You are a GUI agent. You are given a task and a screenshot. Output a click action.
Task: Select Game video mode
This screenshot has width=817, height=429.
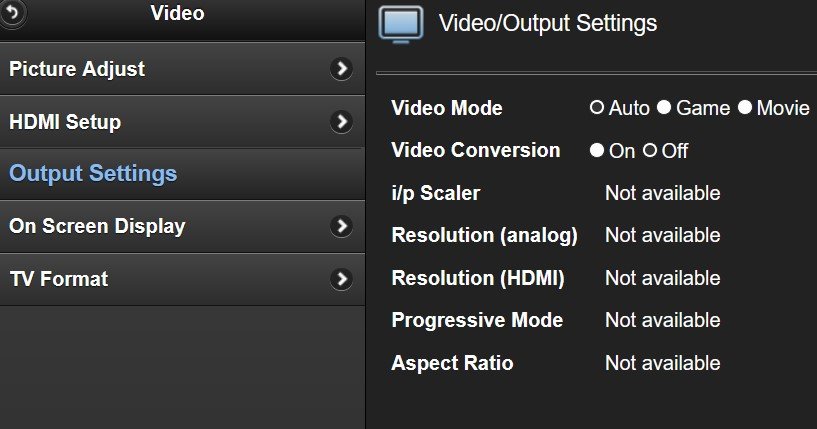[664, 108]
